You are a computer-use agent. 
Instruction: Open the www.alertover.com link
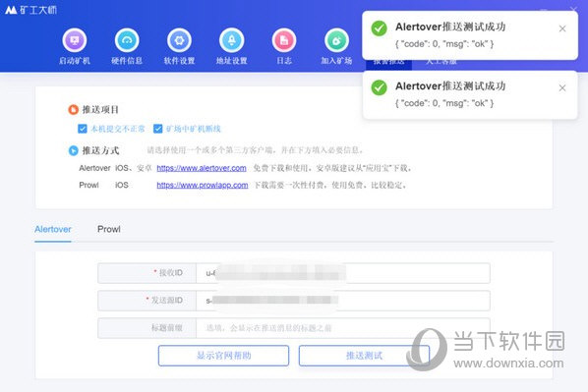click(202, 168)
